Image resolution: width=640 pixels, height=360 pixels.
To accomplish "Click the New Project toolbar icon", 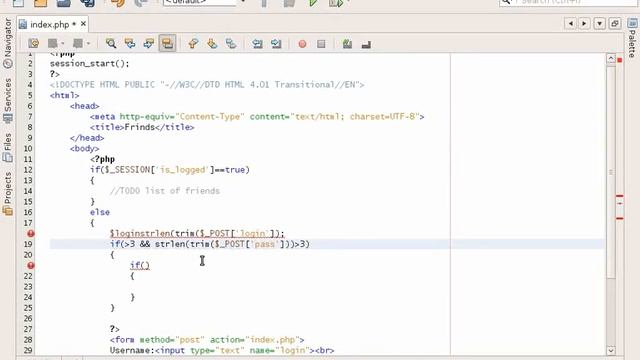I will pyautogui.click(x=40, y=3).
